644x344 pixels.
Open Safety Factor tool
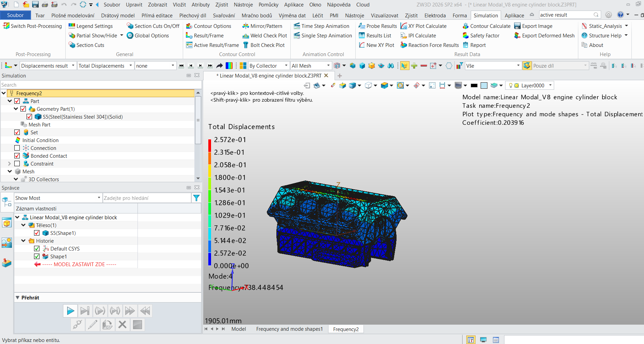[481, 36]
